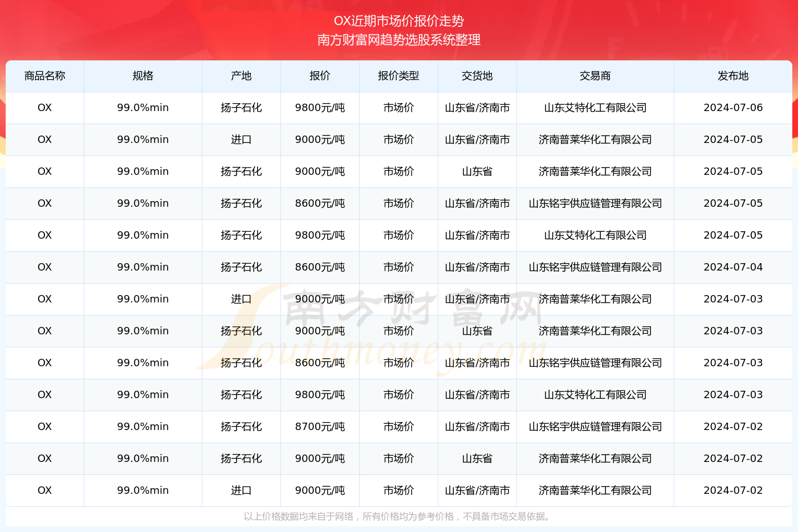Image resolution: width=798 pixels, height=532 pixels.
Task: Click the title OX近期市场价报价走势
Action: 399,21
